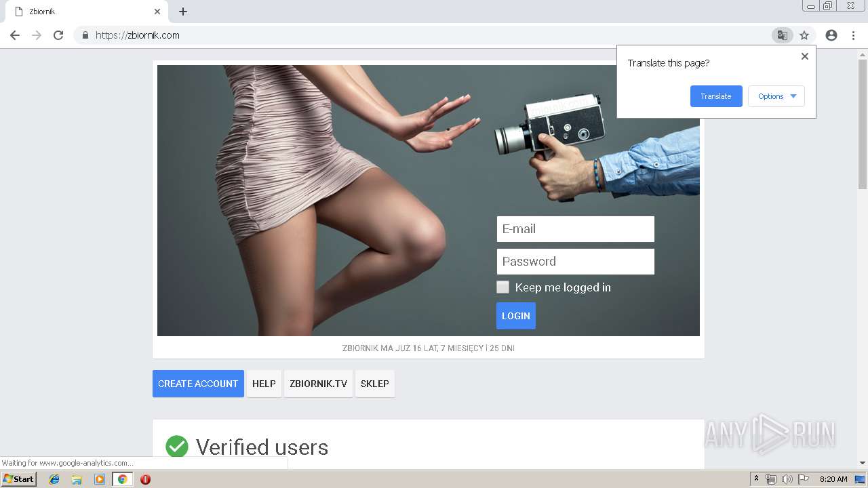
Task: Click the Action Center flag tray icon
Action: click(804, 479)
